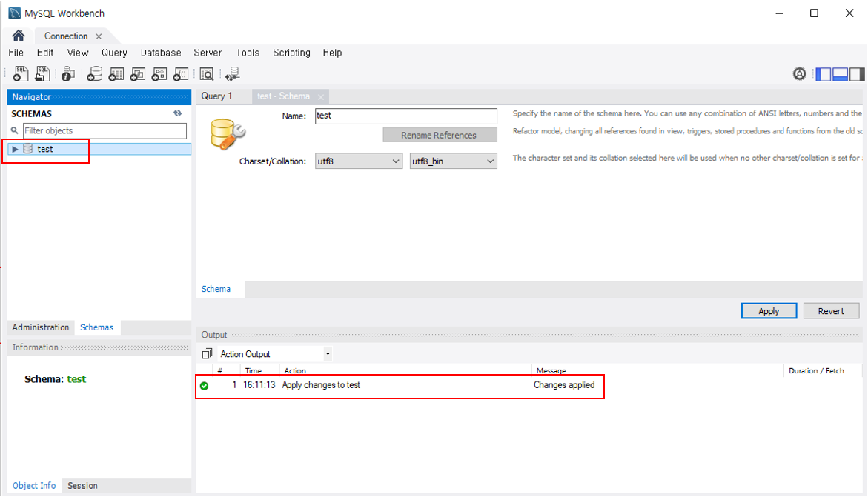868x497 pixels.
Task: Switch to the Schemas navigator tab
Action: [97, 327]
